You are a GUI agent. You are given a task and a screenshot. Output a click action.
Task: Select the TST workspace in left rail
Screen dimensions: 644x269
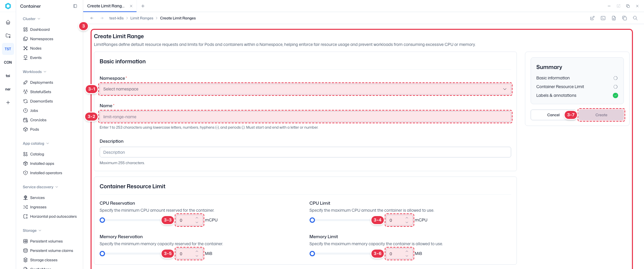click(8, 49)
